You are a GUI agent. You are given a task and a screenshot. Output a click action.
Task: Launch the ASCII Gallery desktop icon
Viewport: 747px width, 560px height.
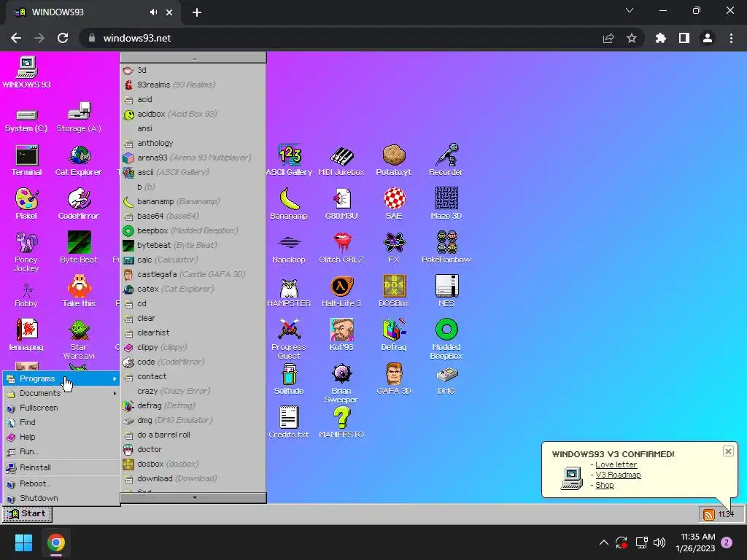(x=289, y=160)
